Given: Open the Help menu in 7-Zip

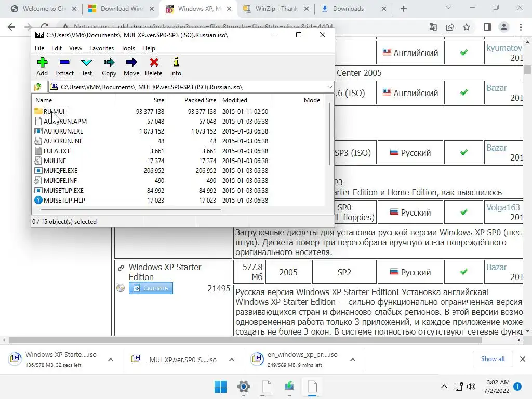Looking at the screenshot, I should 149,48.
